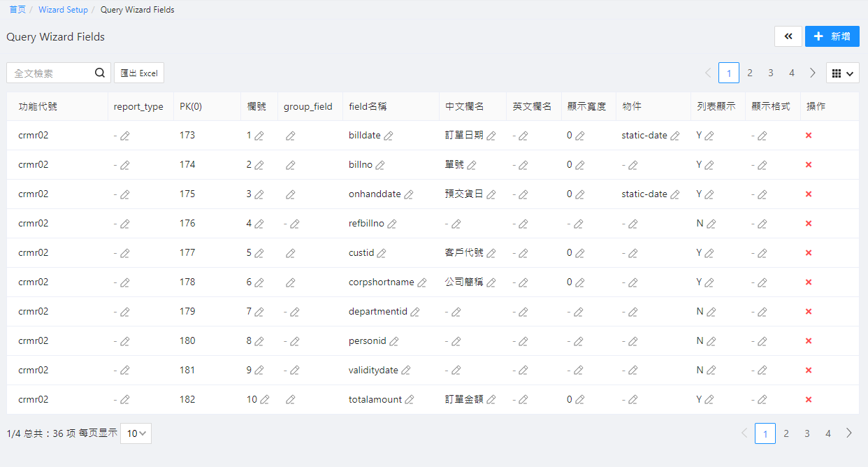Click the search magnifier icon
Screen dimensions: 868x467
[x=99, y=73]
